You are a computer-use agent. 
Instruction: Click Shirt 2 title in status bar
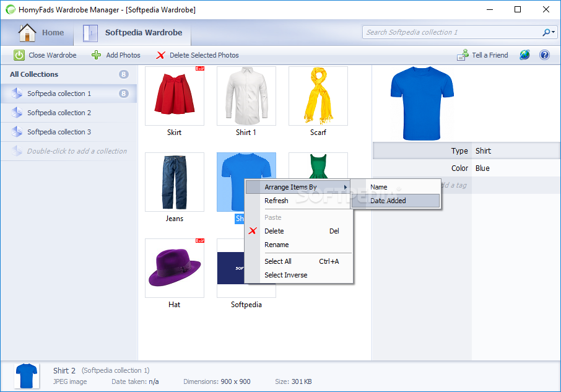pyautogui.click(x=64, y=370)
